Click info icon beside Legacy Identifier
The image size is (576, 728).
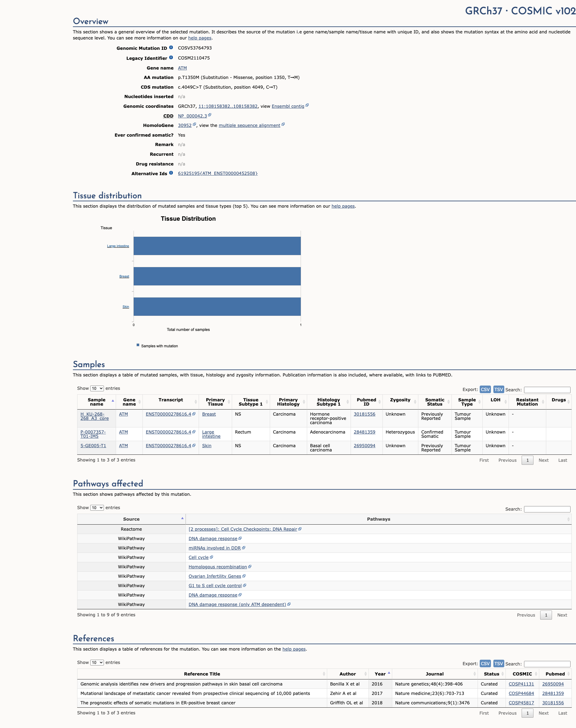tap(171, 58)
